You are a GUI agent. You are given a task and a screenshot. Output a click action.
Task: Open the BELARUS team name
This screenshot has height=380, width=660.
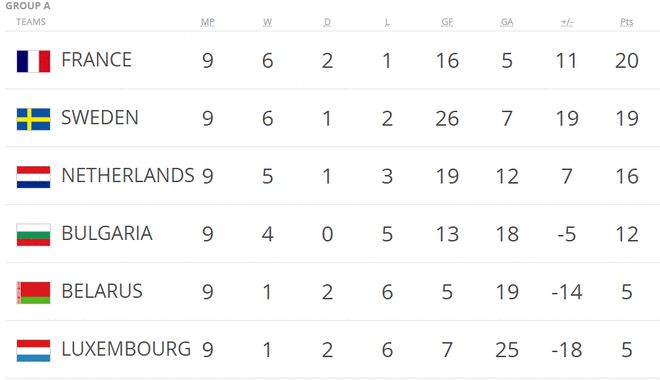[x=102, y=291]
